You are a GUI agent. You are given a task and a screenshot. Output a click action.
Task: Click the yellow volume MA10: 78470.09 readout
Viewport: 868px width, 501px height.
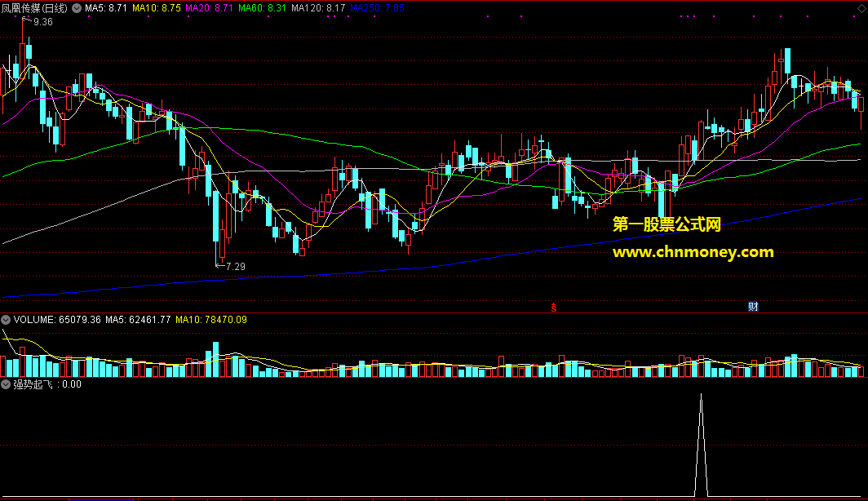211,319
